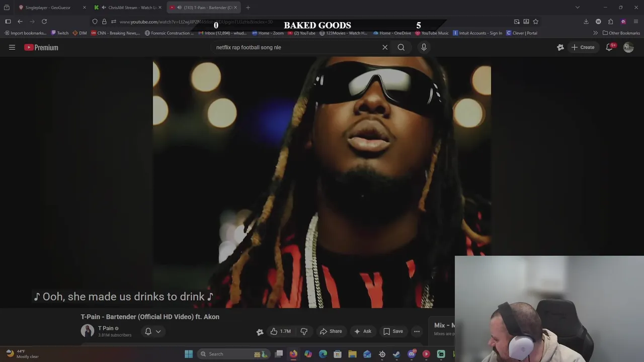The height and width of the screenshot is (362, 644).
Task: Open Firefox from the taskbar
Action: pos(293,354)
